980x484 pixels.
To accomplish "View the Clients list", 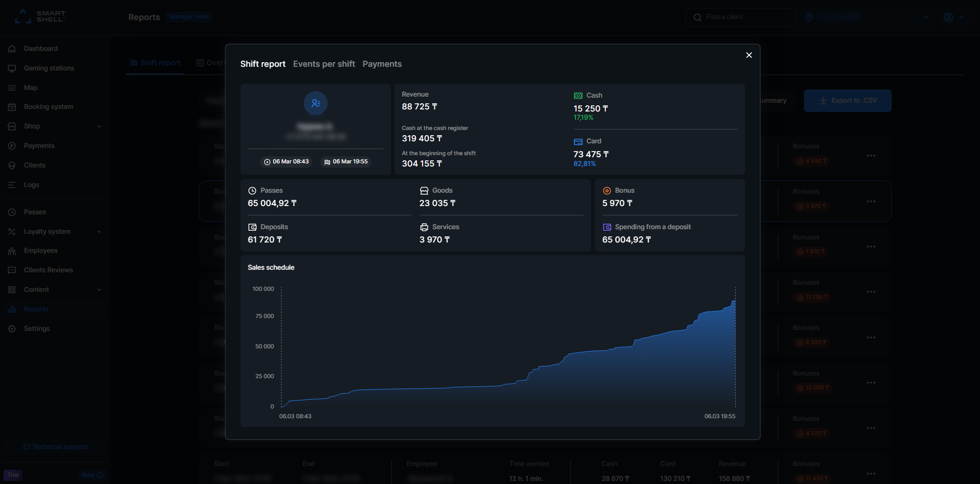I will click(35, 165).
